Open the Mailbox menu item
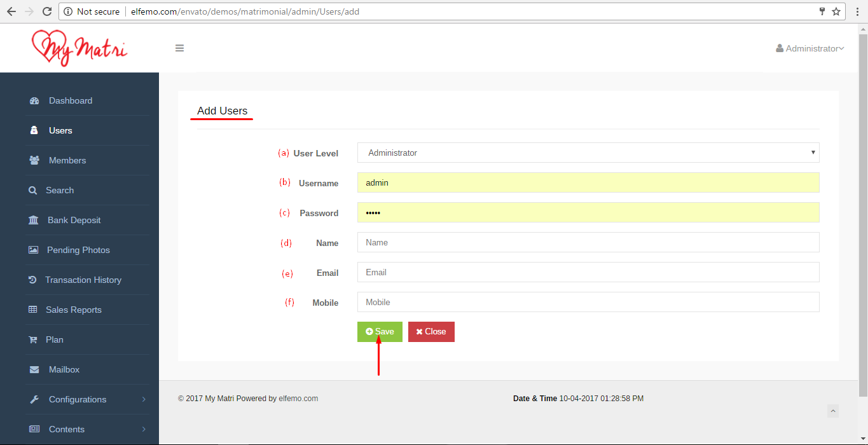 point(64,369)
